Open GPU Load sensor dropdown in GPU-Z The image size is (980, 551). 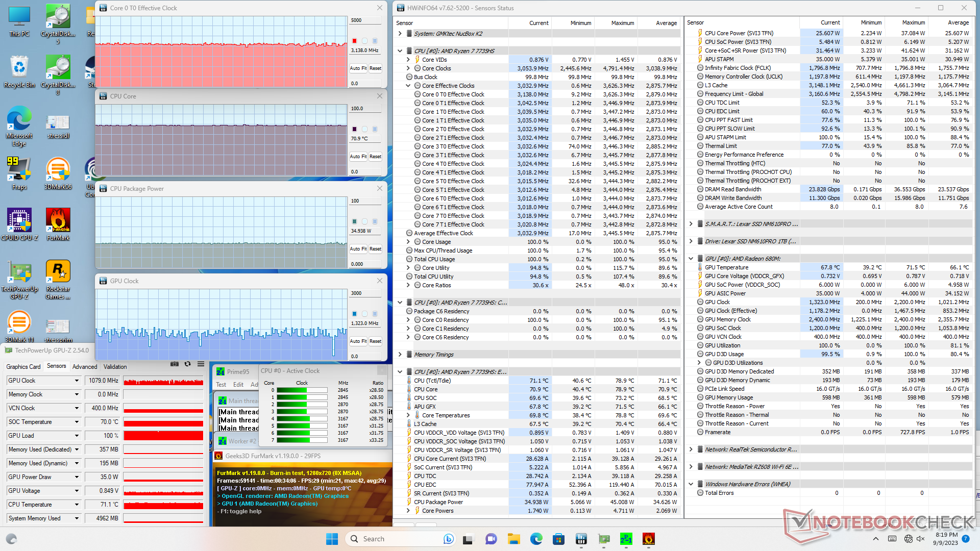point(77,436)
